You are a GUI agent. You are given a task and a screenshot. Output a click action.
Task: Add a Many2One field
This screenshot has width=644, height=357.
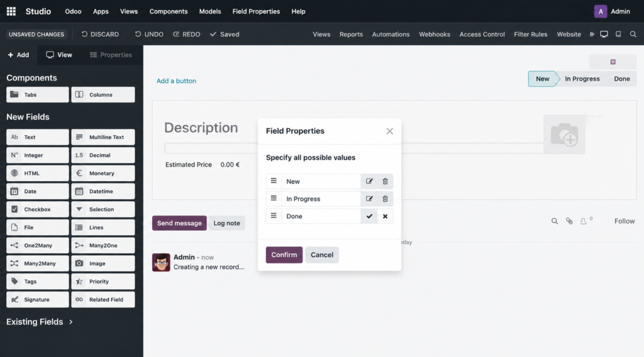pyautogui.click(x=103, y=245)
